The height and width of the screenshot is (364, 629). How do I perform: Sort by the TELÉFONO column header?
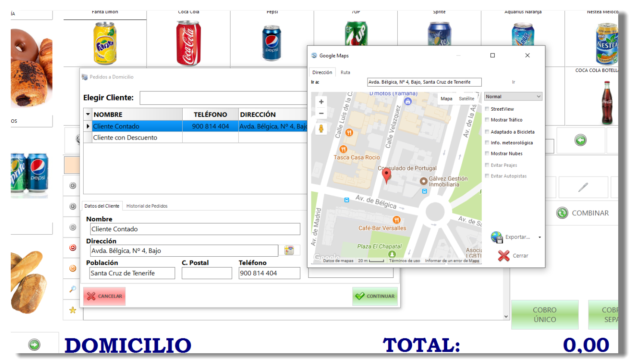210,115
